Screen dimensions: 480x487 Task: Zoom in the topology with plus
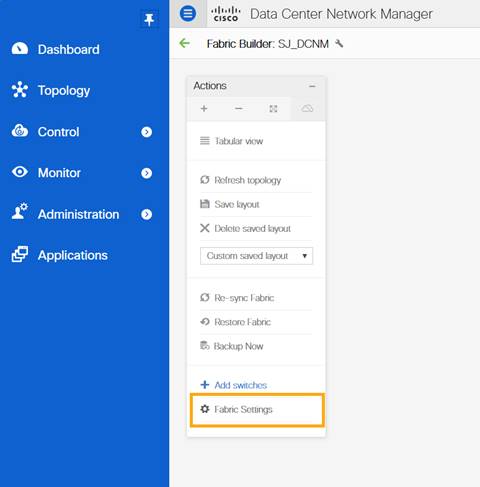(204, 108)
